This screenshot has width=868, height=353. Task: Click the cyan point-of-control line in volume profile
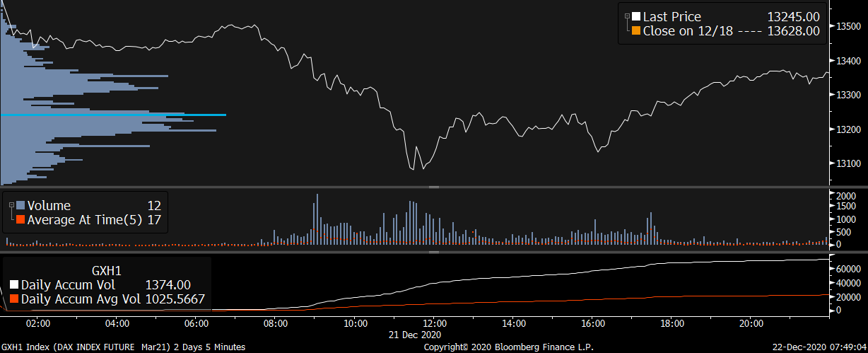click(113, 115)
